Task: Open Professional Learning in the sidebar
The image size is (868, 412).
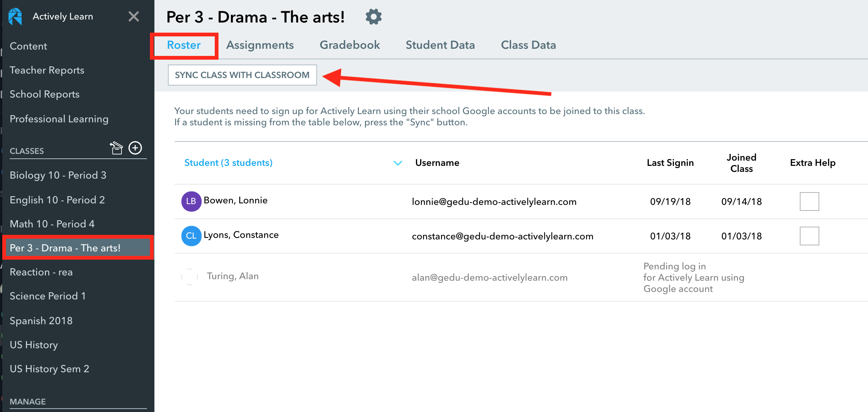Action: 59,119
